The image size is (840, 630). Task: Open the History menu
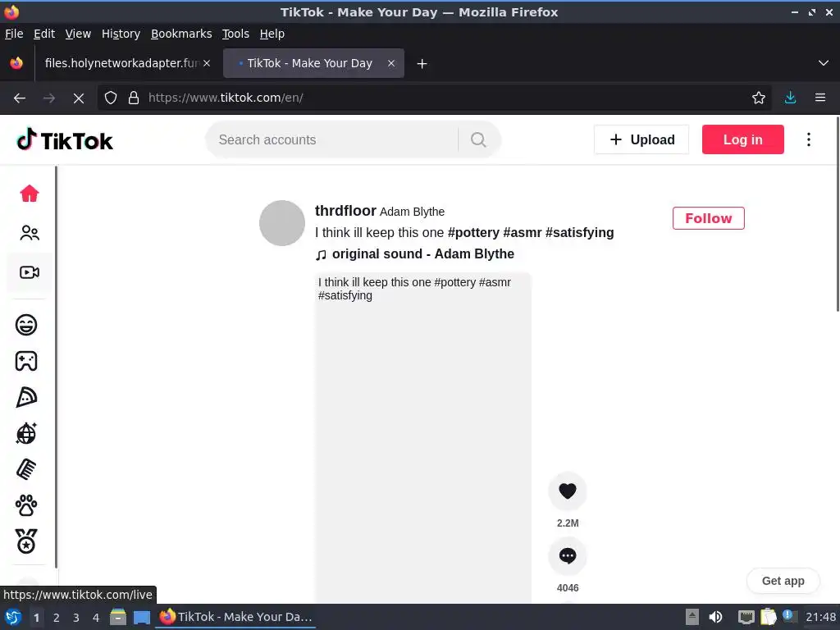point(121,34)
